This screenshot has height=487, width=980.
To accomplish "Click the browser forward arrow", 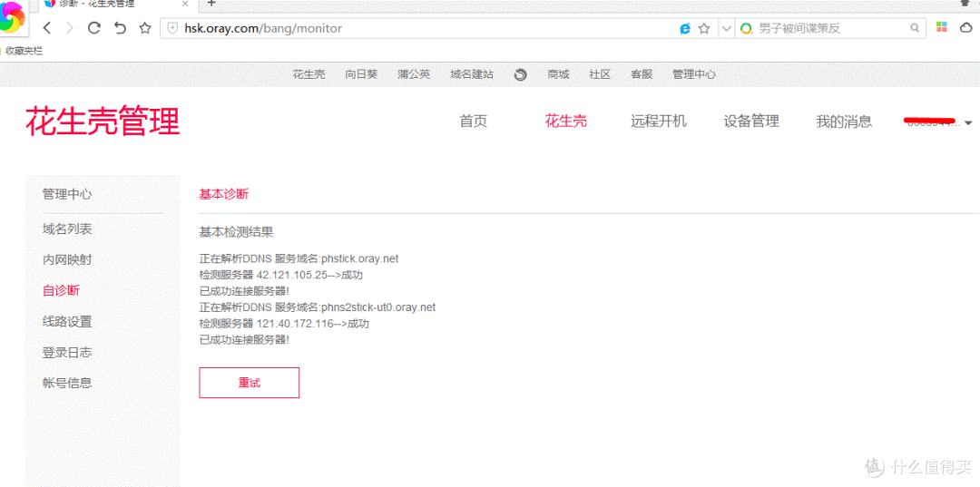I will [70, 27].
